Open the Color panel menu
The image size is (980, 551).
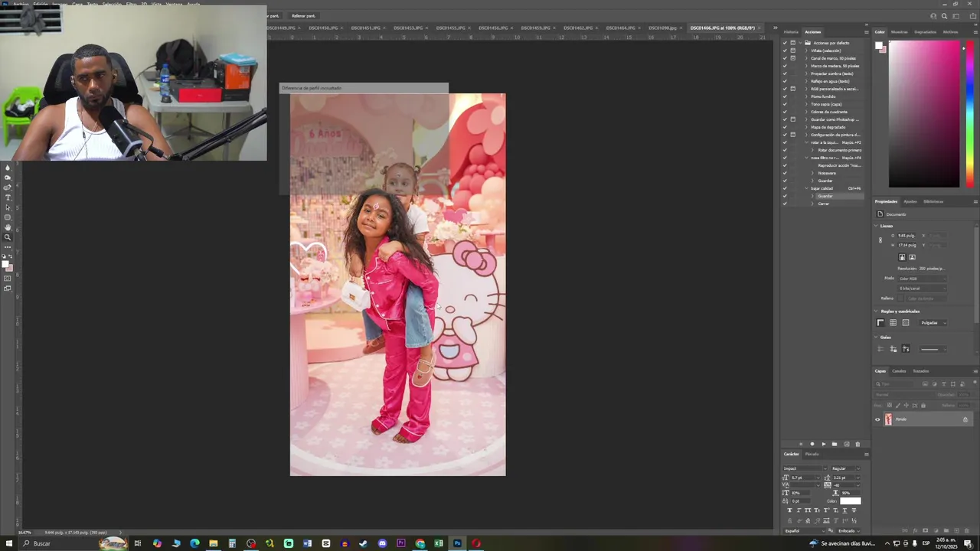(975, 32)
